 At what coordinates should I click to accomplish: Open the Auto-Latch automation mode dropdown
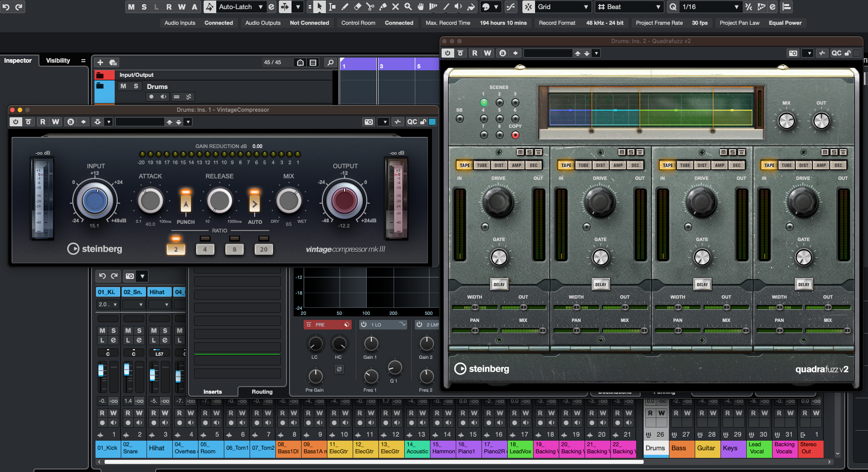(x=261, y=7)
